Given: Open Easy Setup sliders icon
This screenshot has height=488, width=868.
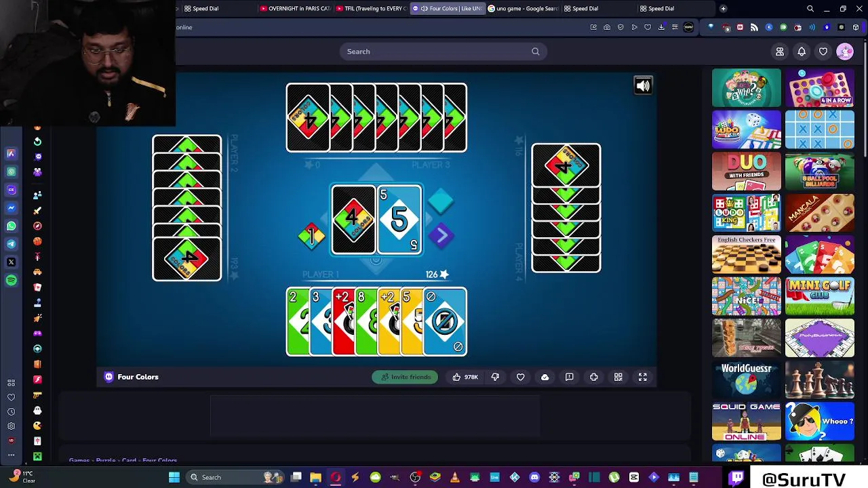Looking at the screenshot, I should (x=675, y=27).
